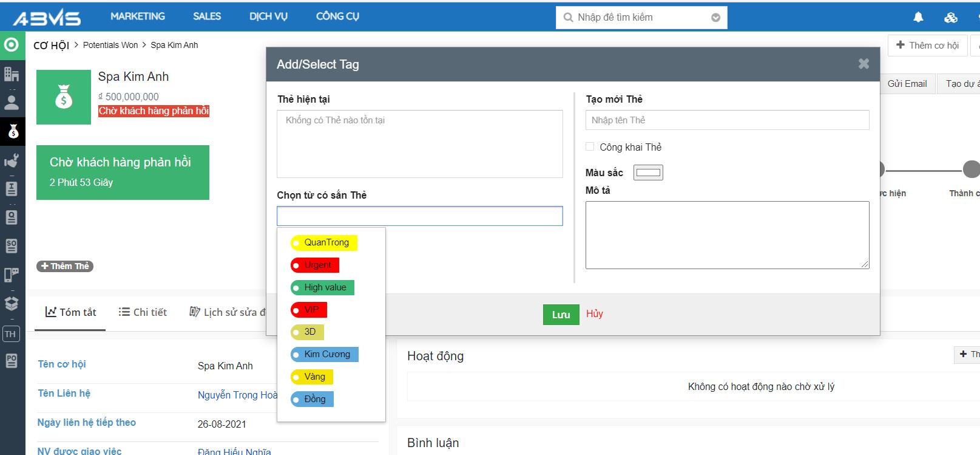This screenshot has height=455, width=980.
Task: Click the Hủy cancel link
Action: [x=594, y=314]
